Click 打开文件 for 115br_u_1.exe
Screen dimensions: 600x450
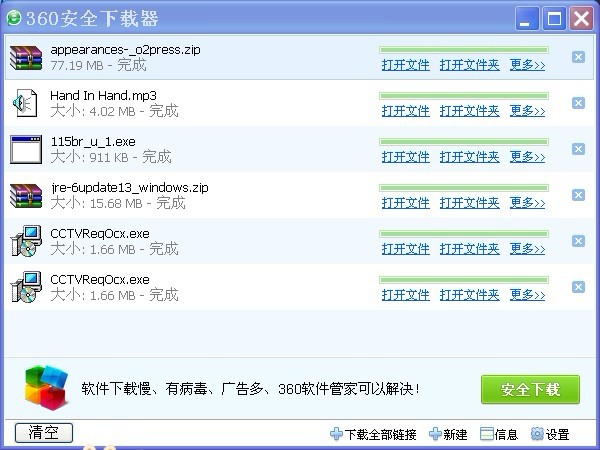point(406,157)
